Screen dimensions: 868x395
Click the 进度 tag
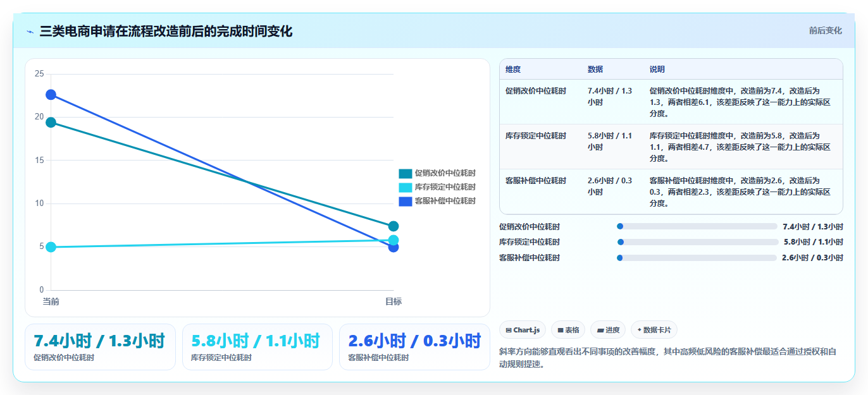[x=608, y=330]
